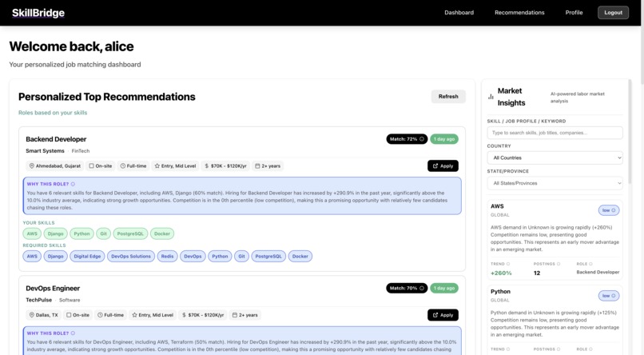Click the TechPulse company name
Image resolution: width=644 pixels, height=355 pixels.
tap(38, 300)
